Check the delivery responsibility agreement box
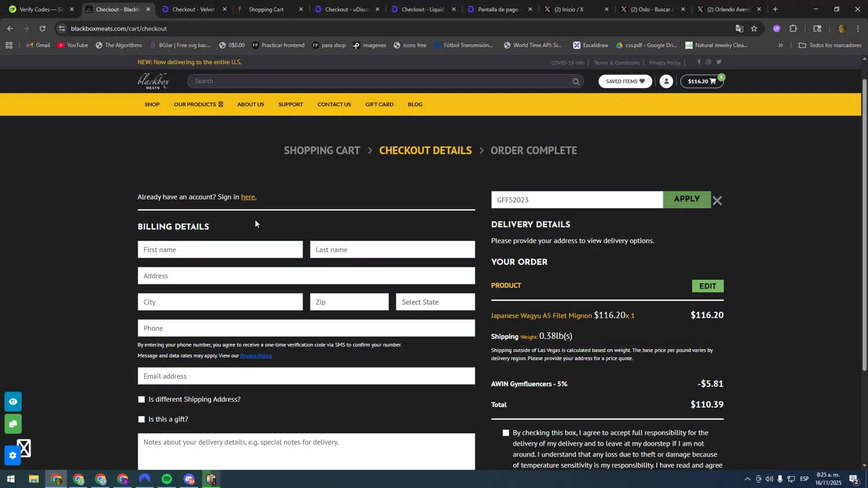 [506, 433]
